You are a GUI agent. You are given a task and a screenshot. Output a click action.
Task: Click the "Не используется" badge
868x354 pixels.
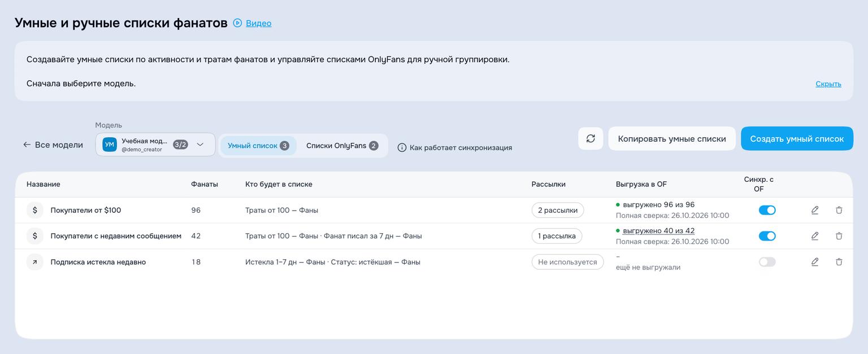(x=567, y=262)
